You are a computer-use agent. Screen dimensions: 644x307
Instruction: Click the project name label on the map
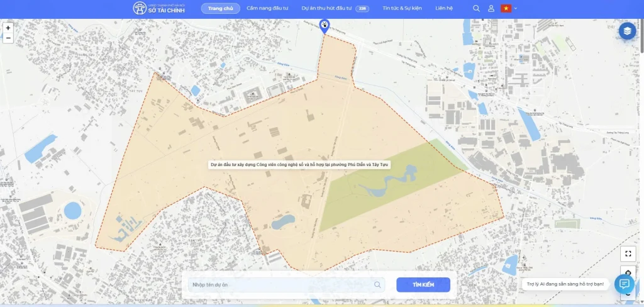pyautogui.click(x=299, y=164)
